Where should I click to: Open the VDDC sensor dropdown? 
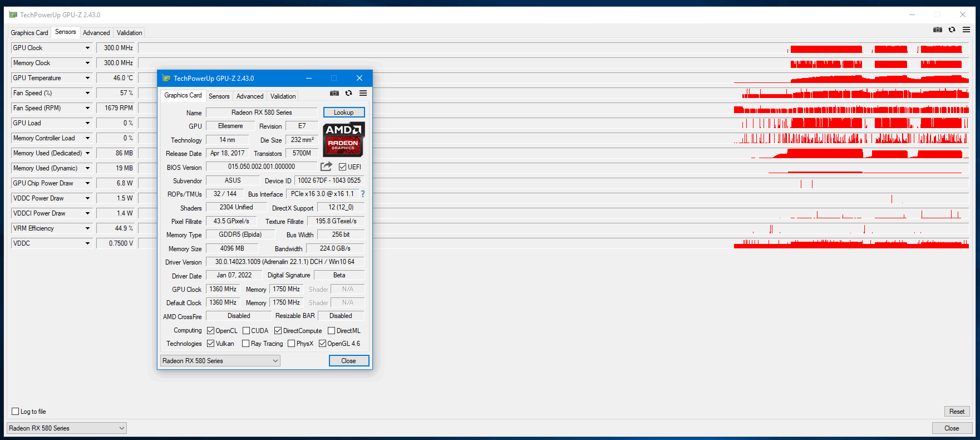coord(87,243)
